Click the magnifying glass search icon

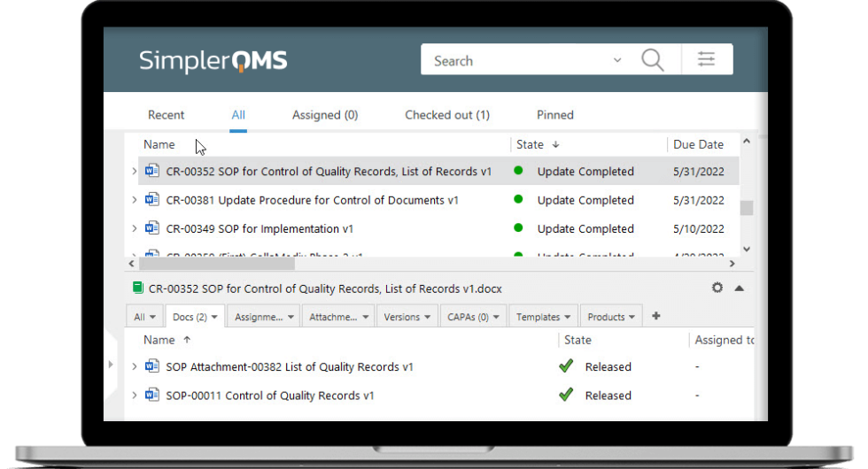coord(653,60)
